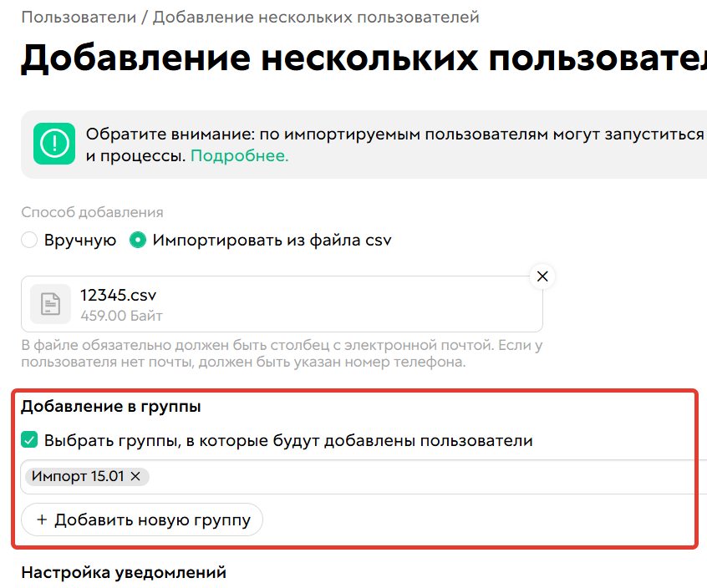This screenshot has height=588, width=707.
Task: Click the exclamation mark inside the green circle
Action: [53, 144]
